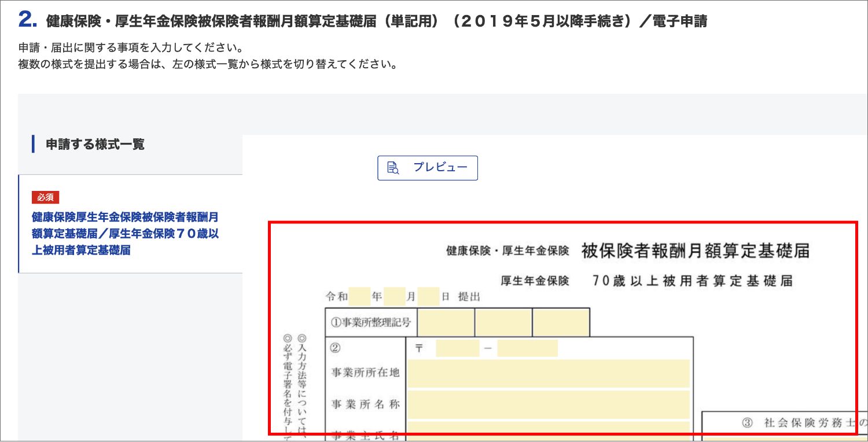Click first postal code field after 〒
The height and width of the screenshot is (442, 868).
(458, 348)
